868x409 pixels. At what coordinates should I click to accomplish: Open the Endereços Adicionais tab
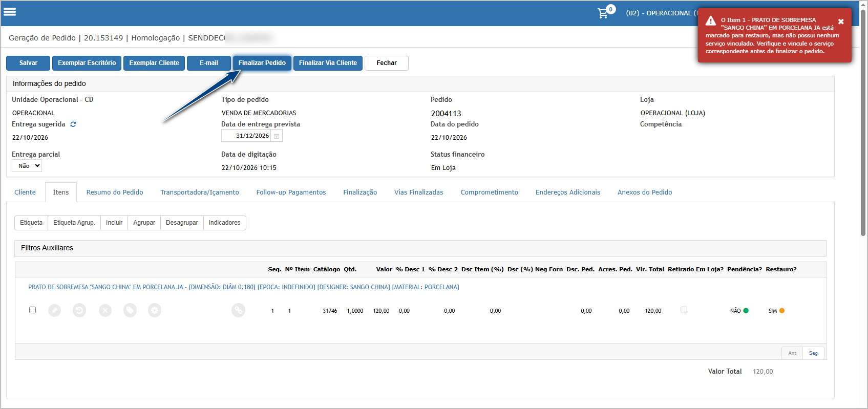pyautogui.click(x=568, y=192)
